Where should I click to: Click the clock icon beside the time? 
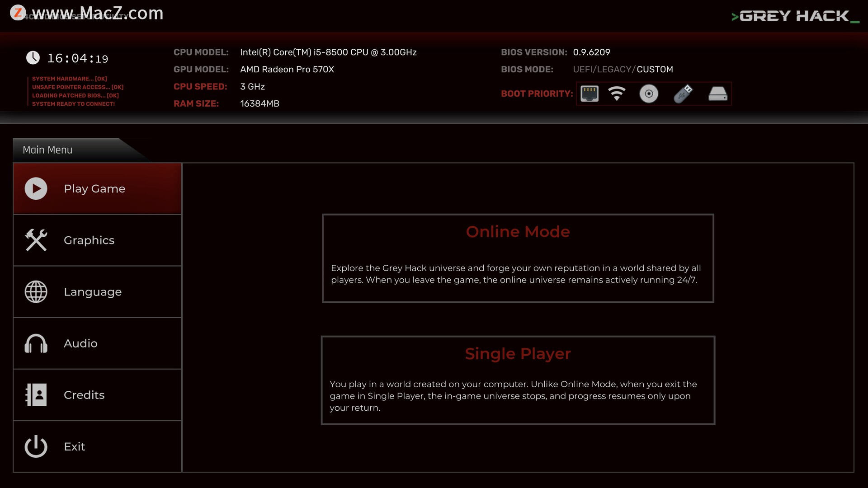tap(33, 58)
